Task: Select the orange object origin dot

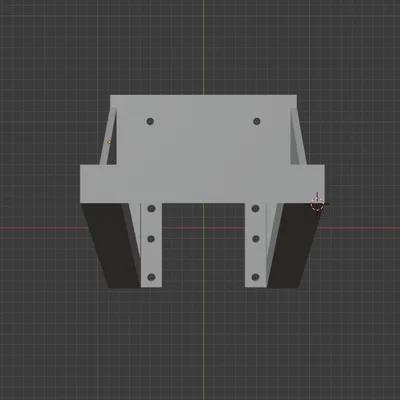Action: (109, 142)
